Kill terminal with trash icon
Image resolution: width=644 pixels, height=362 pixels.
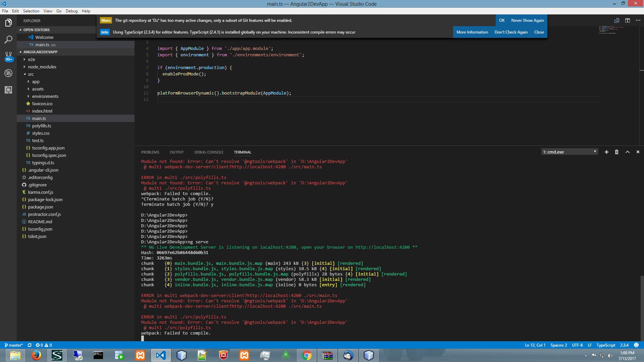[616, 152]
